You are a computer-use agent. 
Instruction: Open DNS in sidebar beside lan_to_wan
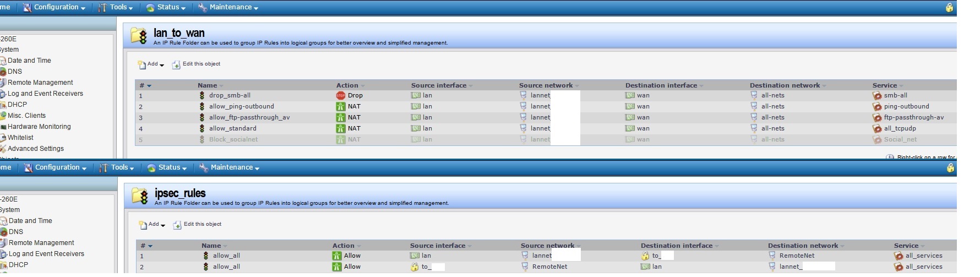coord(15,72)
